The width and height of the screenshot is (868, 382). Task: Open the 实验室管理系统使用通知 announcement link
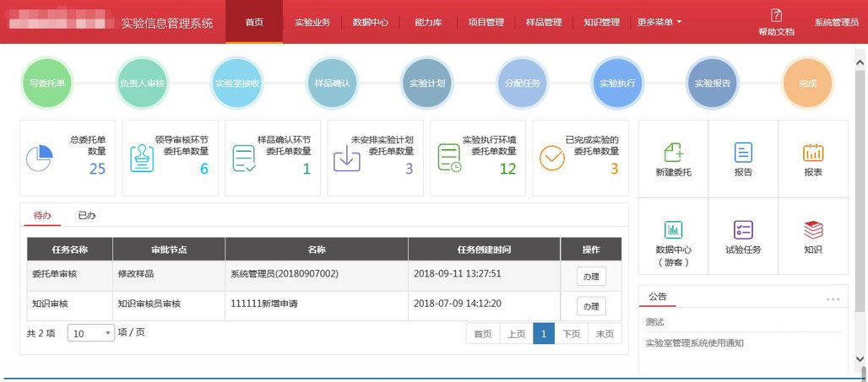point(694,343)
